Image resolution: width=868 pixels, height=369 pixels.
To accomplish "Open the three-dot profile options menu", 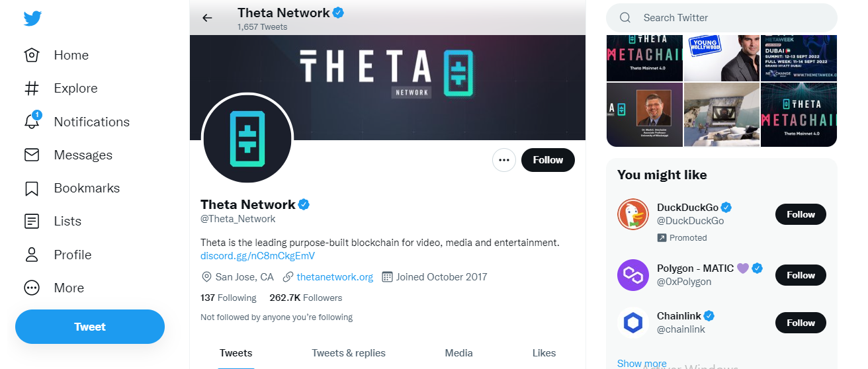I will pyautogui.click(x=504, y=160).
